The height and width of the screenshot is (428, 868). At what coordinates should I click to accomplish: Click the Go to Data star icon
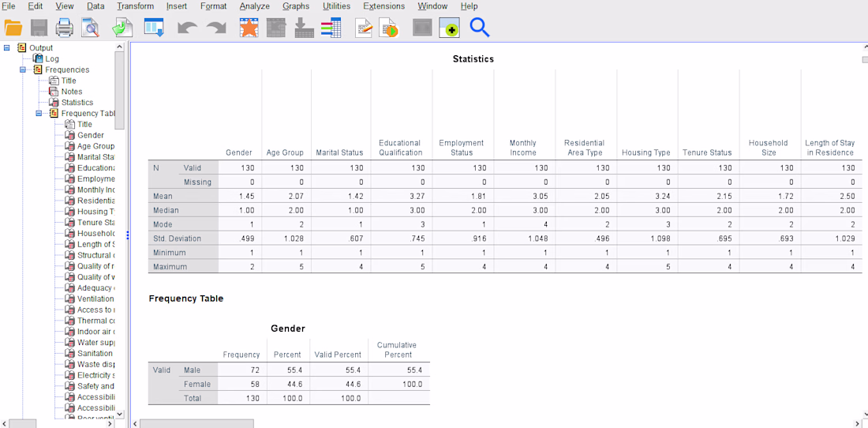249,28
